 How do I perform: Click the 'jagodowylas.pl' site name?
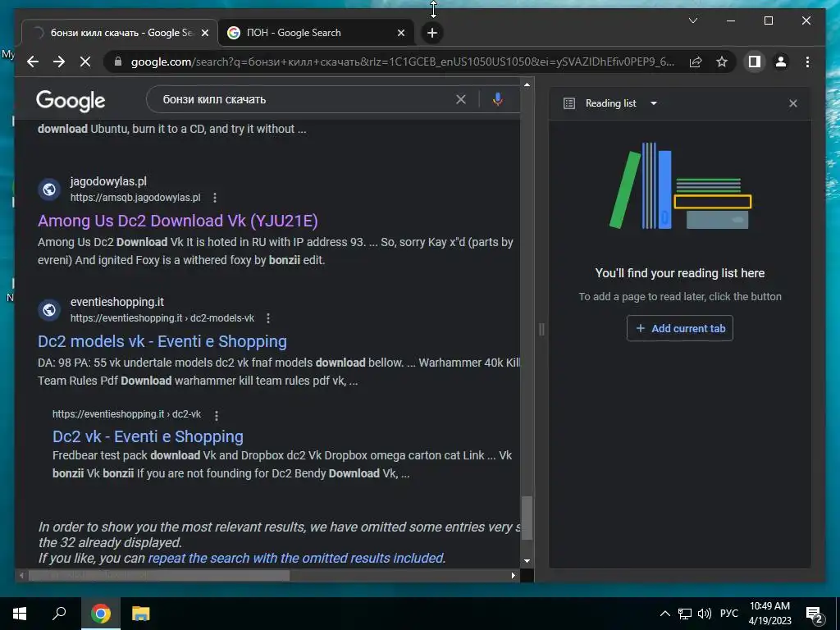[x=108, y=181]
